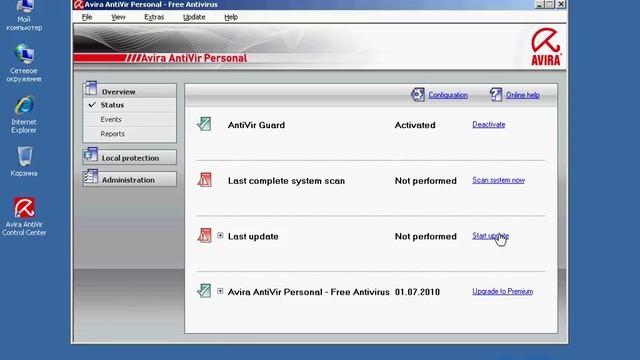Image resolution: width=640 pixels, height=360 pixels.
Task: Click the Configuration gear icon
Action: coord(418,95)
